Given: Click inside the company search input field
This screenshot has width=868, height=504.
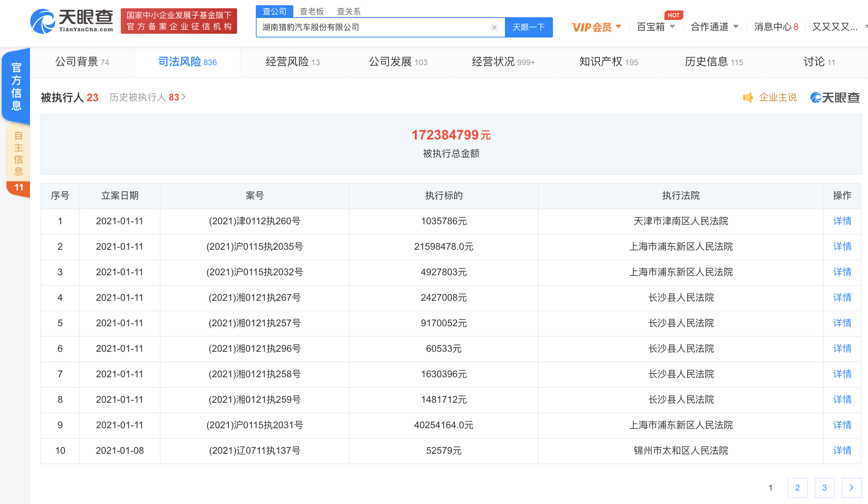Looking at the screenshot, I should [x=375, y=27].
